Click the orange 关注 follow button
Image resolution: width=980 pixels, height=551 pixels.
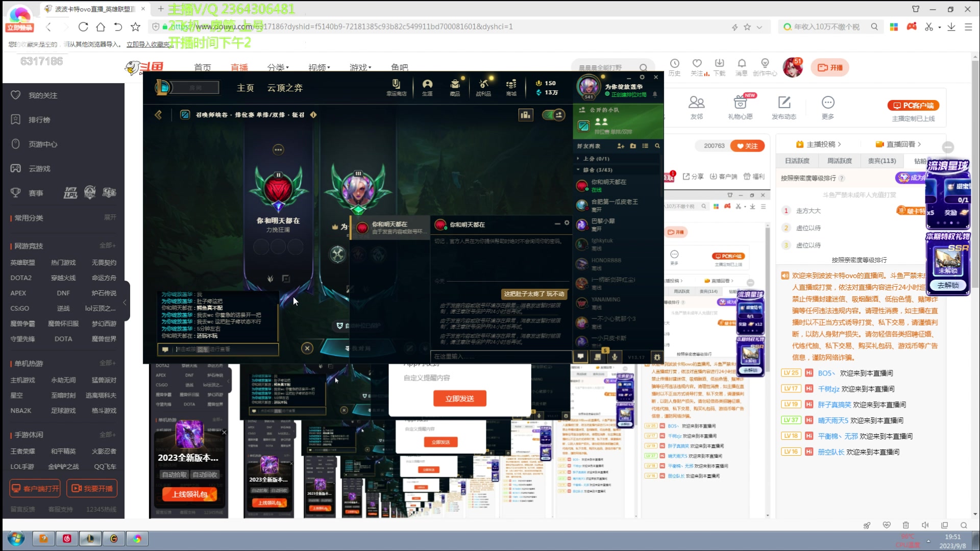(747, 146)
